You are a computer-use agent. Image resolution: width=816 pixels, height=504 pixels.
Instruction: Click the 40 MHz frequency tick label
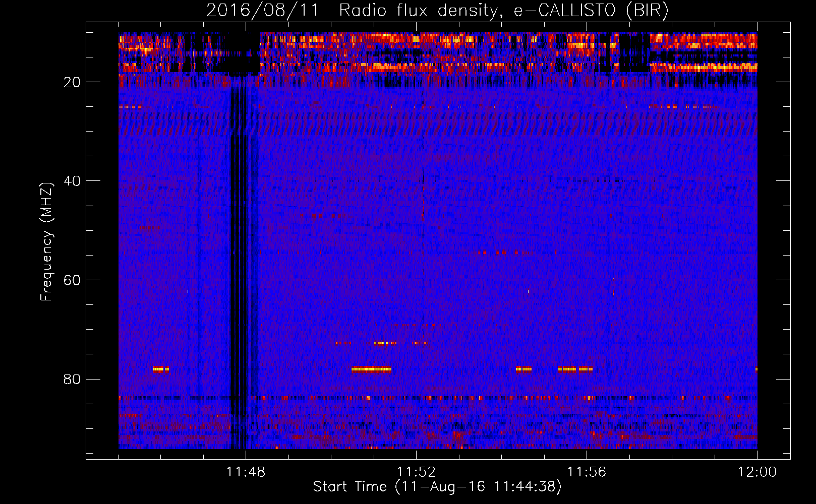click(x=72, y=181)
